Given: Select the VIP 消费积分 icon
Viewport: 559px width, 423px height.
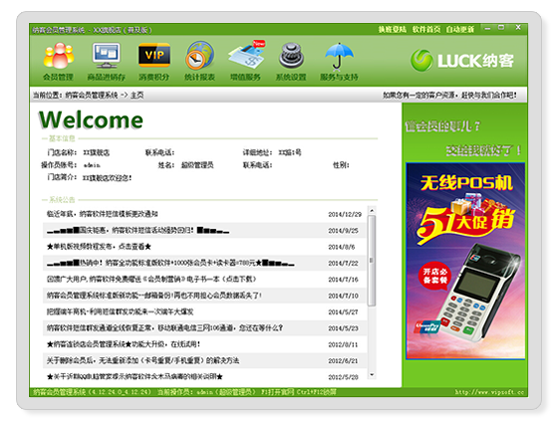Looking at the screenshot, I should [x=154, y=61].
